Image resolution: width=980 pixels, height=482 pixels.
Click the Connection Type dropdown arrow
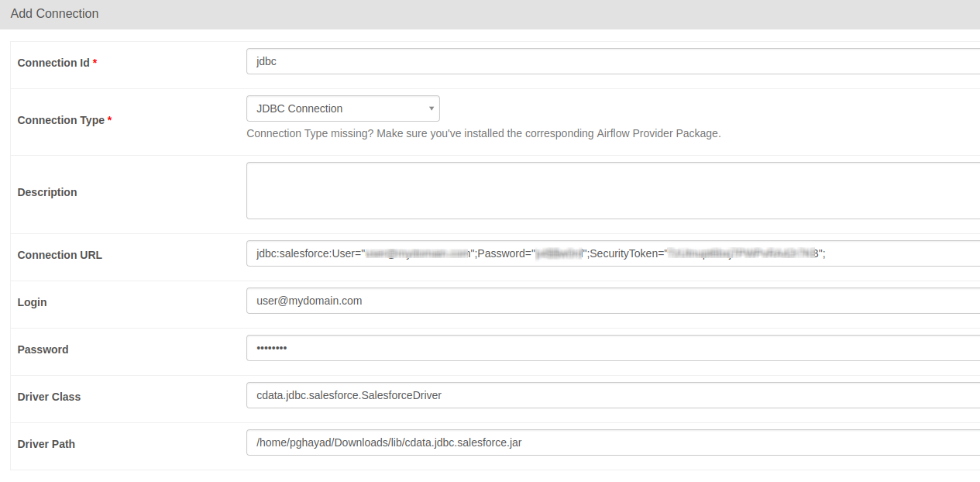tap(431, 108)
